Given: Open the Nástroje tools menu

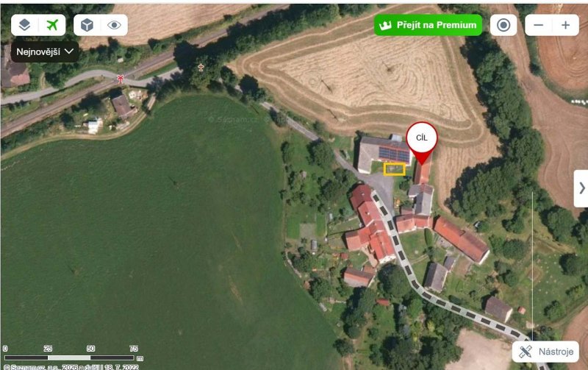Looking at the screenshot, I should pos(545,352).
